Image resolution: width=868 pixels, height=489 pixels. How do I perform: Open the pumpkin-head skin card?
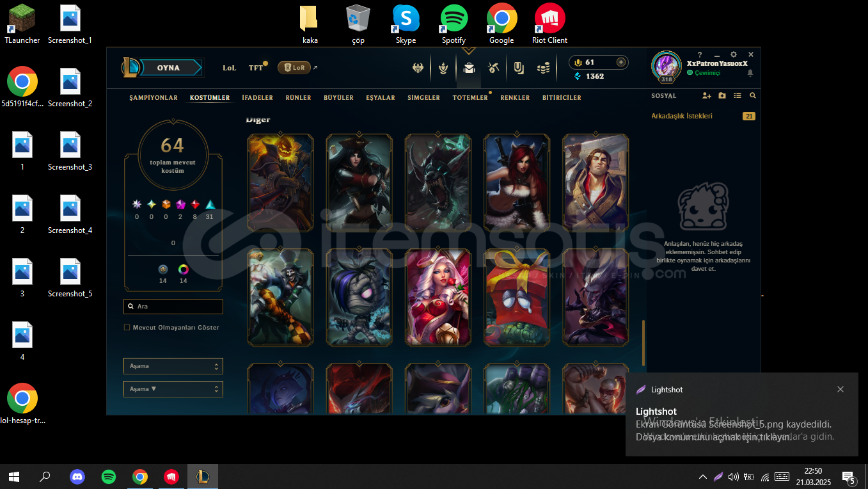coord(281,183)
